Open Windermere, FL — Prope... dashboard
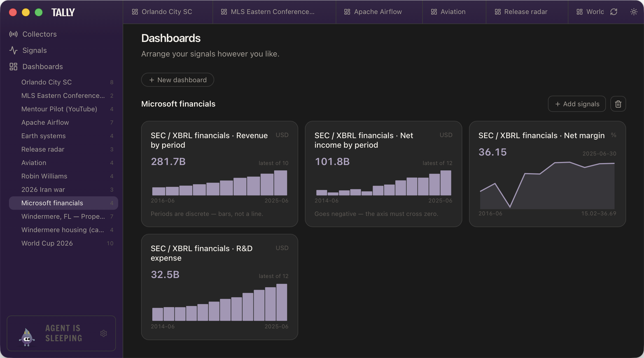Image resolution: width=644 pixels, height=358 pixels. (x=63, y=216)
